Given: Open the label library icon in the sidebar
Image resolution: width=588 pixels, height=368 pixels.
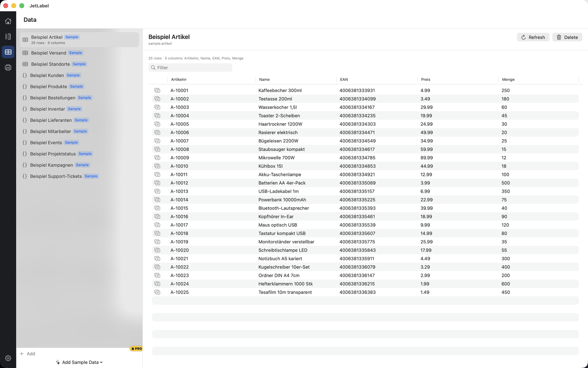Looking at the screenshot, I should (x=8, y=36).
